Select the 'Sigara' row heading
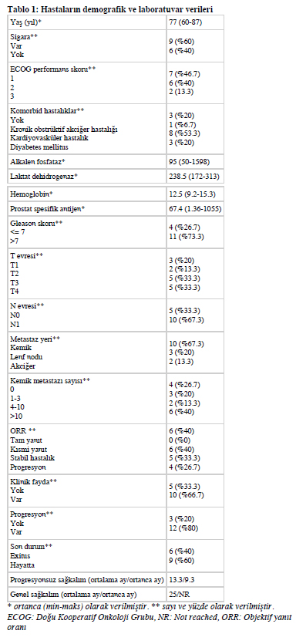The height and width of the screenshot is (644, 296). tap(24, 36)
